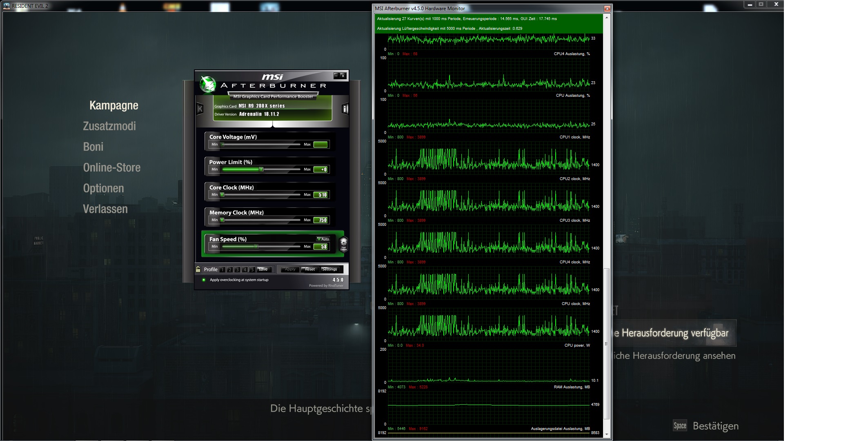The height and width of the screenshot is (441, 868).
Task: Click the CPU Auslastung, % graph
Action: pyautogui.click(x=488, y=116)
